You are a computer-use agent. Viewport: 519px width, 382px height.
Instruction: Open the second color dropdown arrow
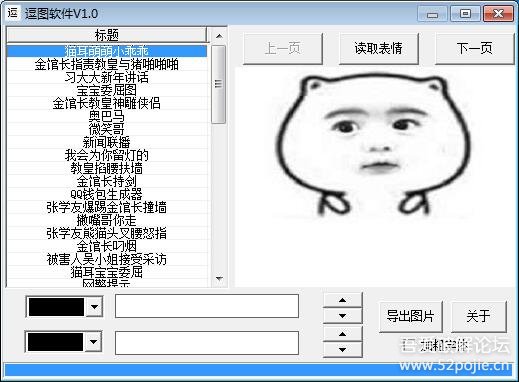(x=94, y=342)
